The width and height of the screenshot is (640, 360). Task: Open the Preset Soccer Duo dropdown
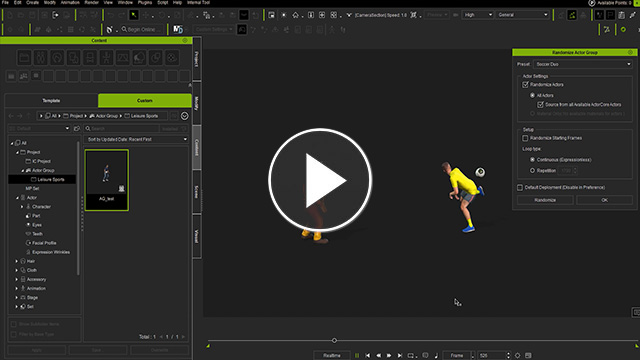pos(583,64)
